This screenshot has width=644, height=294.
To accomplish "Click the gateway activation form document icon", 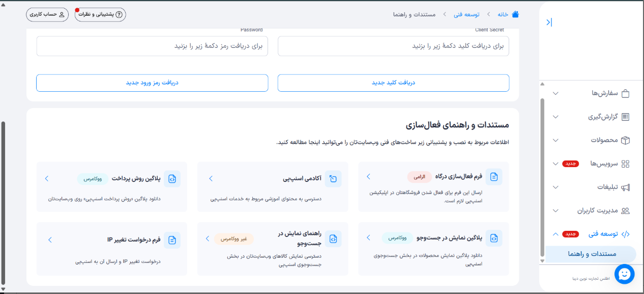I will [494, 177].
